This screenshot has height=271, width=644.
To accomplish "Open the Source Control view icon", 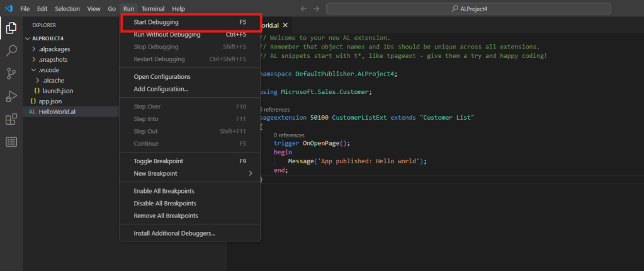I will [11, 74].
